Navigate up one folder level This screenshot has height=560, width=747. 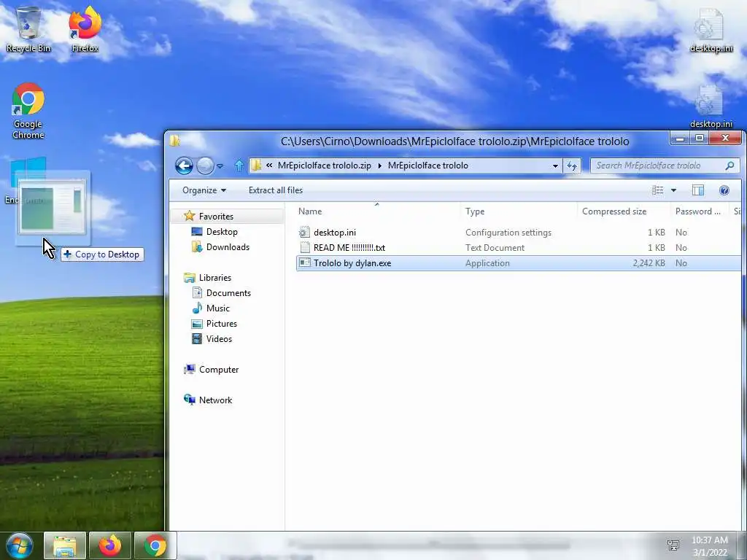click(239, 166)
